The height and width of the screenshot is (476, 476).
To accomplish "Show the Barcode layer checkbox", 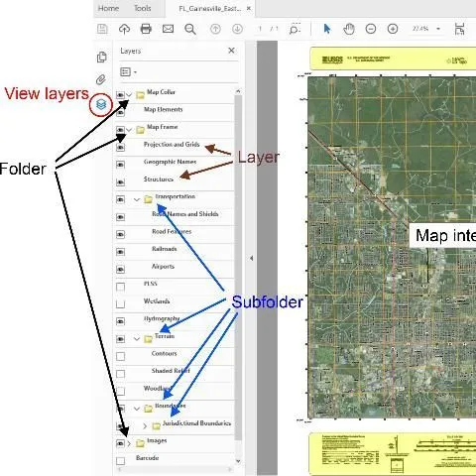I will (121, 461).
